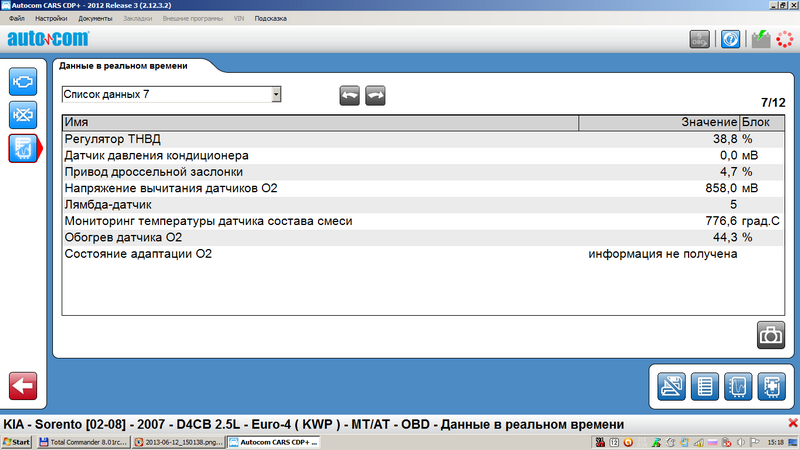Select Мониторинг температуры датчика состава смеси row
The height and width of the screenshot is (450, 800).
click(x=423, y=221)
